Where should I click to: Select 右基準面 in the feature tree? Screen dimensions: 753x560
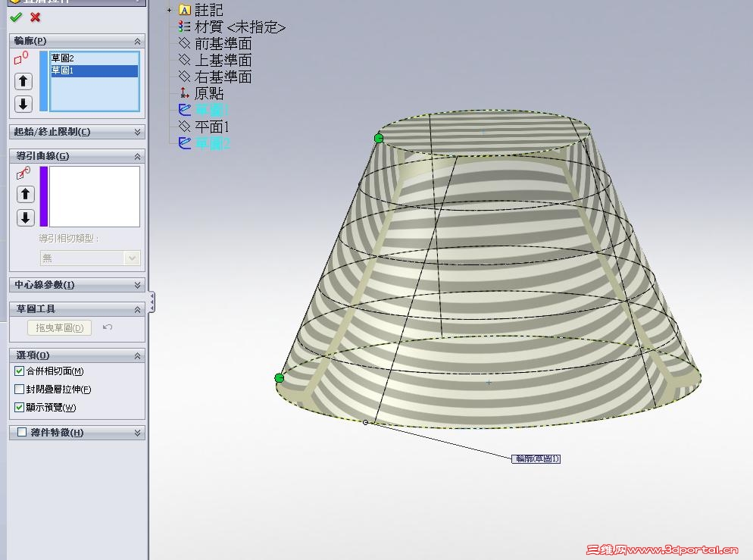(x=223, y=77)
